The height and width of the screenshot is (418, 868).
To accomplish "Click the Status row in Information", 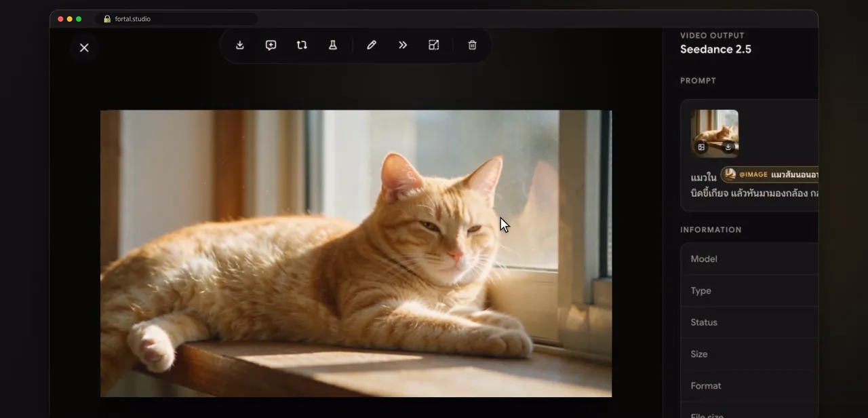I will (749, 322).
